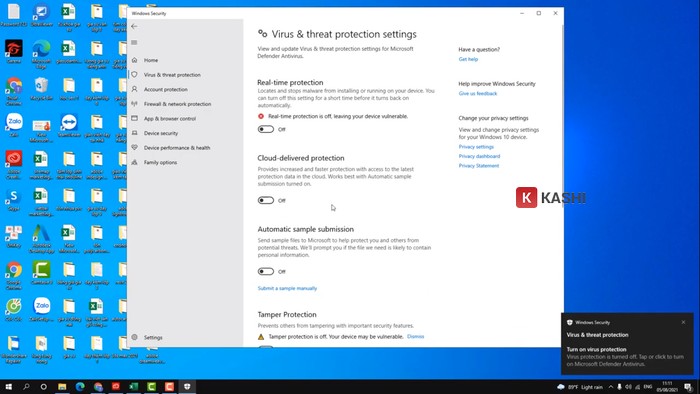Screen dimensions: 700x394
Task: Select Skype desktop shortcut
Action: click(x=14, y=199)
